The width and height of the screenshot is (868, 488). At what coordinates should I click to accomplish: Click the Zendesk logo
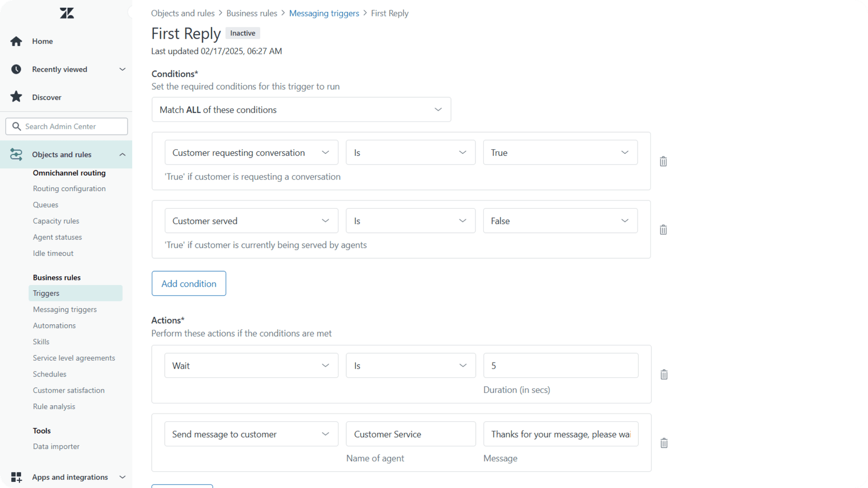coord(66,13)
